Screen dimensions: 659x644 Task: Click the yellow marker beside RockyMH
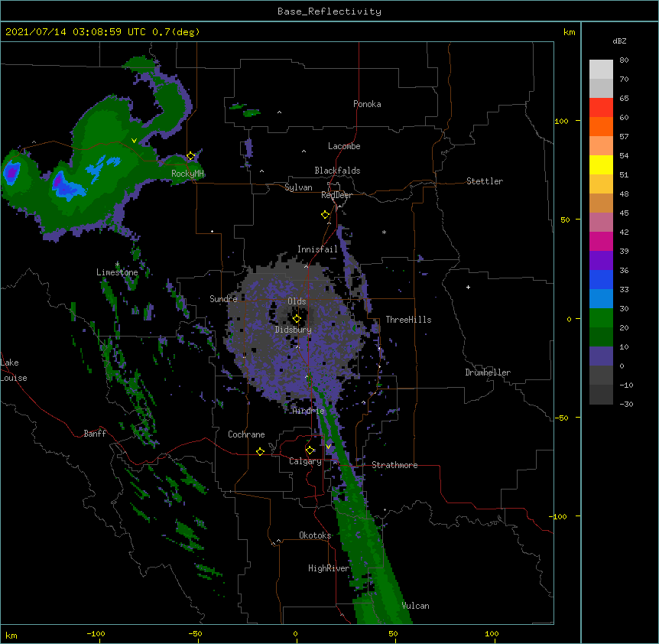191,156
